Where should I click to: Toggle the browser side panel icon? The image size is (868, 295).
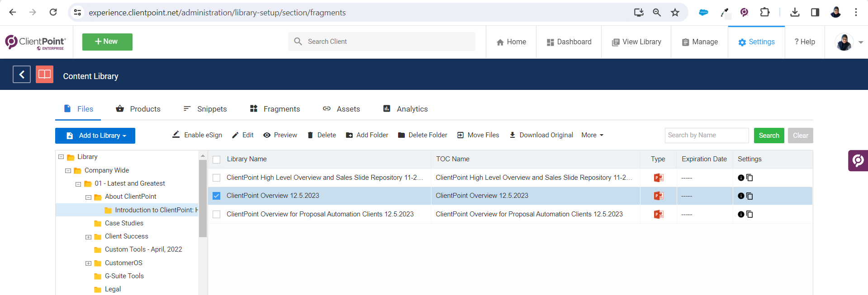click(x=815, y=12)
